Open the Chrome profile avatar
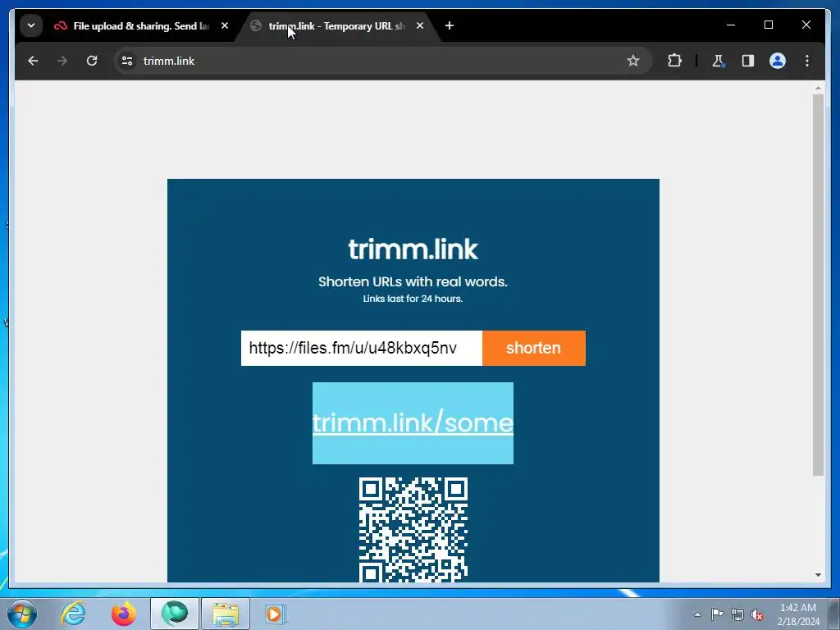Viewport: 840px width, 630px height. click(x=778, y=61)
